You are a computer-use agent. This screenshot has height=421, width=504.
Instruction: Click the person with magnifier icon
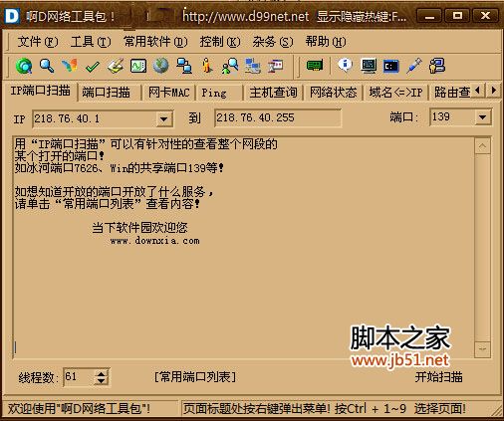pyautogui.click(x=230, y=66)
